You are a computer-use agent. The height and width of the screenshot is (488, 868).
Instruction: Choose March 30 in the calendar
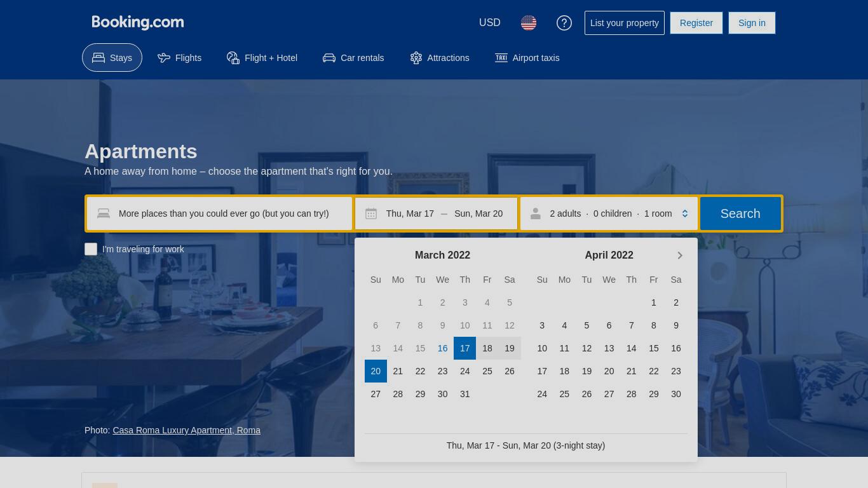coord(443,394)
